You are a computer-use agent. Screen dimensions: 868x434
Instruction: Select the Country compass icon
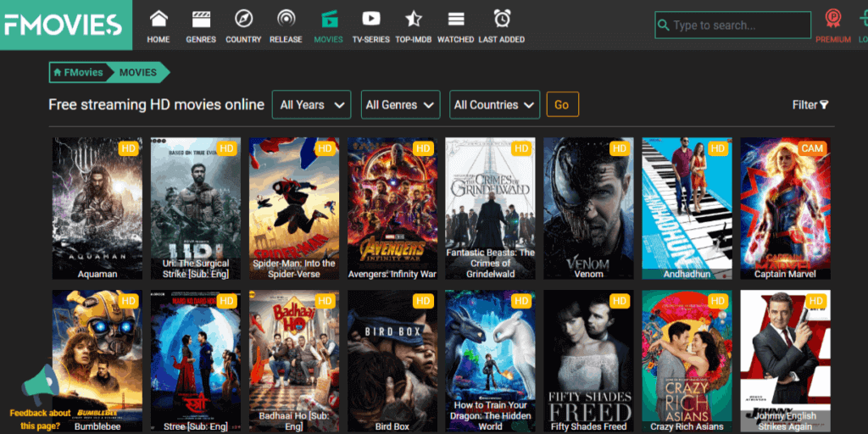tap(243, 19)
